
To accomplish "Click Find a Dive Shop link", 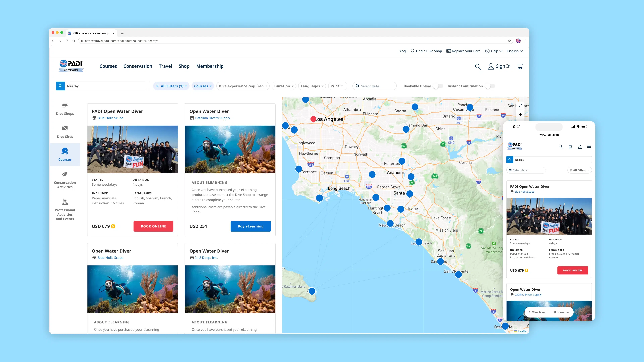I will 426,51.
